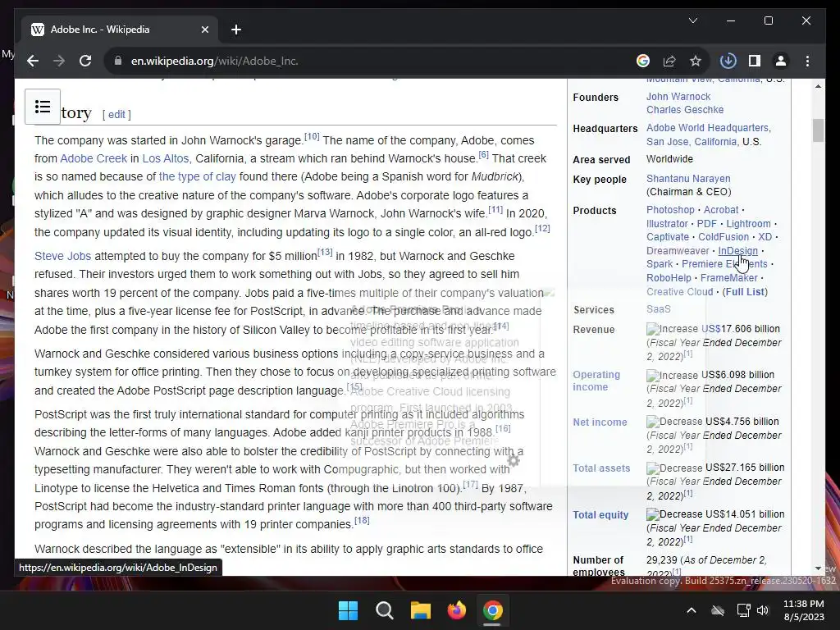The image size is (840, 630).
Task: Open Steve Jobs article link
Action: tap(62, 256)
